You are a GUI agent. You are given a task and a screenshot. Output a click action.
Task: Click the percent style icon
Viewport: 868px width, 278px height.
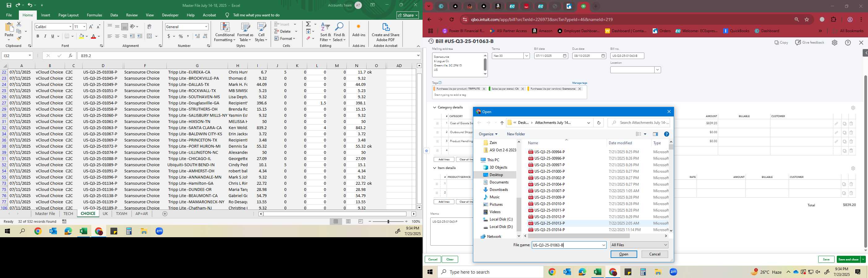coord(181,36)
